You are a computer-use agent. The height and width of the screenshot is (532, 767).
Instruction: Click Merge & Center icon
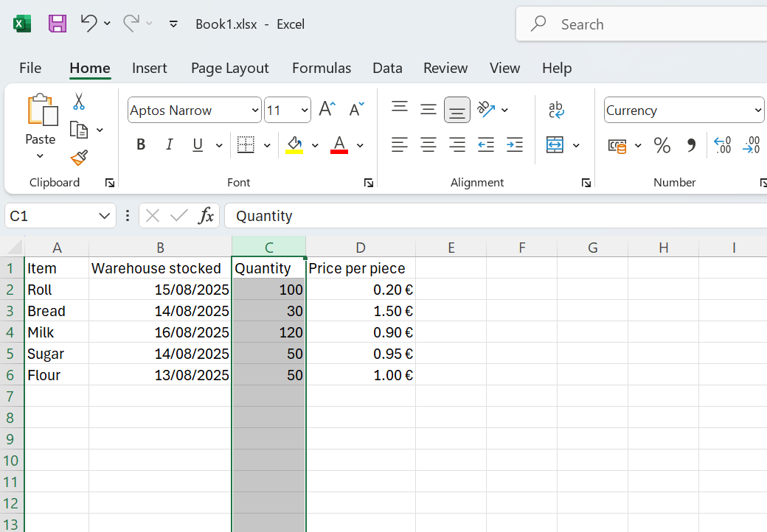click(555, 144)
